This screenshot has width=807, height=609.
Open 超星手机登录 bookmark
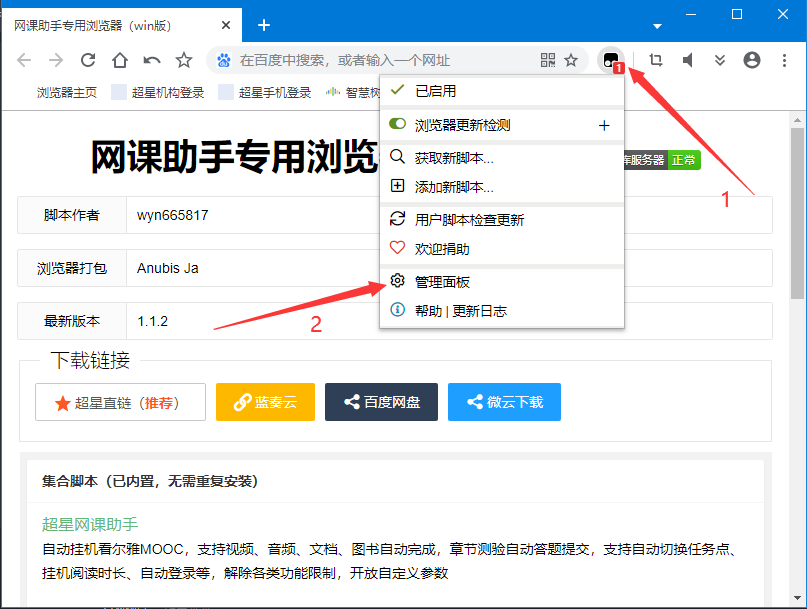pos(265,93)
